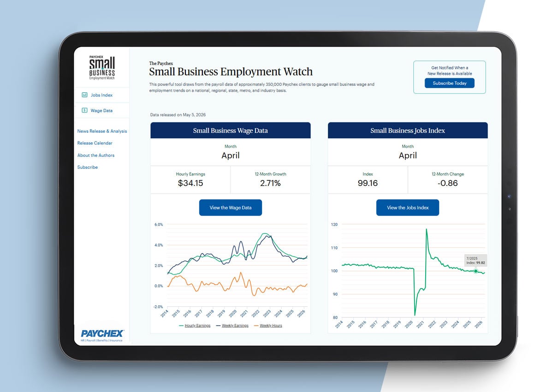Click the 7/2025 data point on jobs chart
558x392 pixels.
(476, 271)
